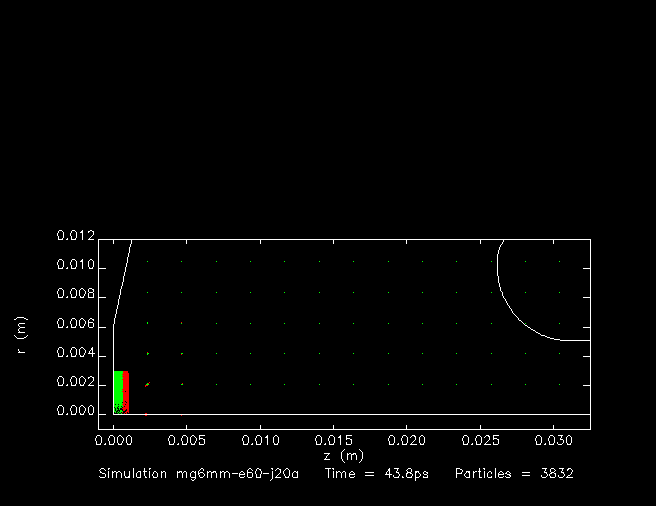This screenshot has width=656, height=506.
Task: Click the green particle region in the plot
Action: click(118, 391)
